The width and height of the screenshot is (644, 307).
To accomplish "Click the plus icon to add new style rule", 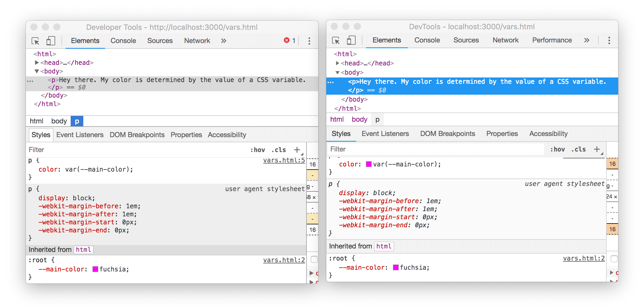I will coord(297,149).
